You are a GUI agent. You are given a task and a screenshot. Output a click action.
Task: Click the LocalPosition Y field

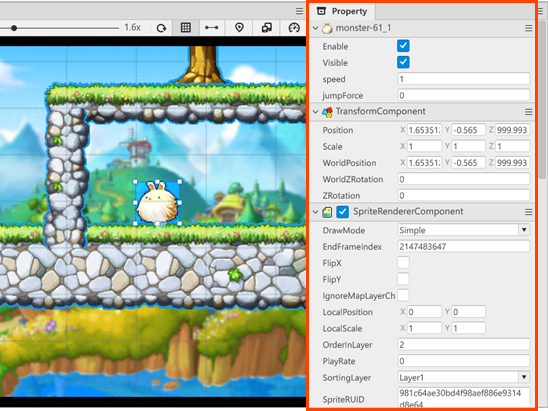point(469,311)
